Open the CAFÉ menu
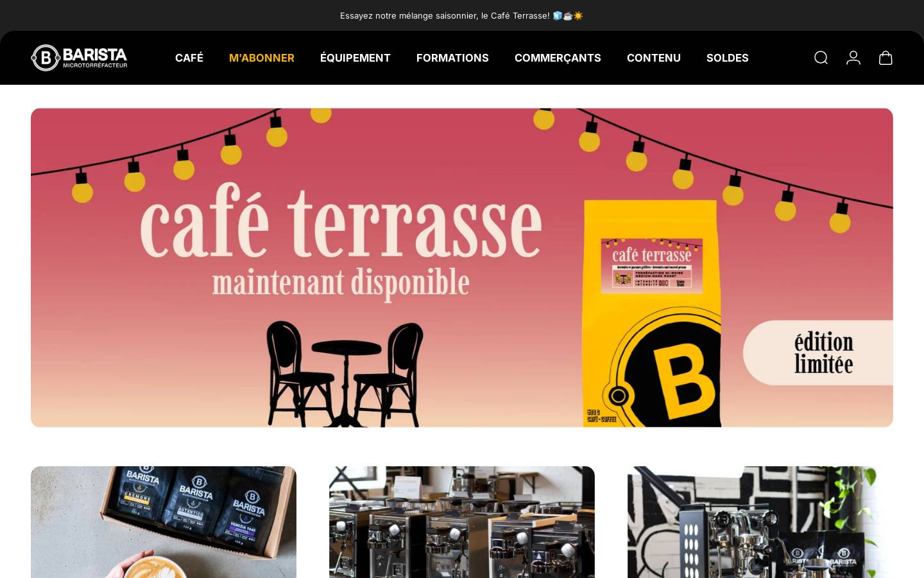The width and height of the screenshot is (924, 578). click(x=189, y=58)
